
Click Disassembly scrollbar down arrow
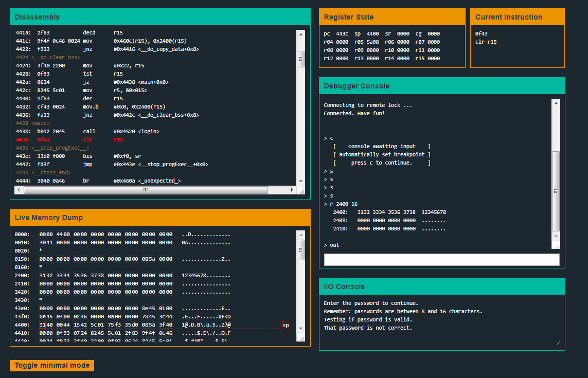[x=301, y=182]
